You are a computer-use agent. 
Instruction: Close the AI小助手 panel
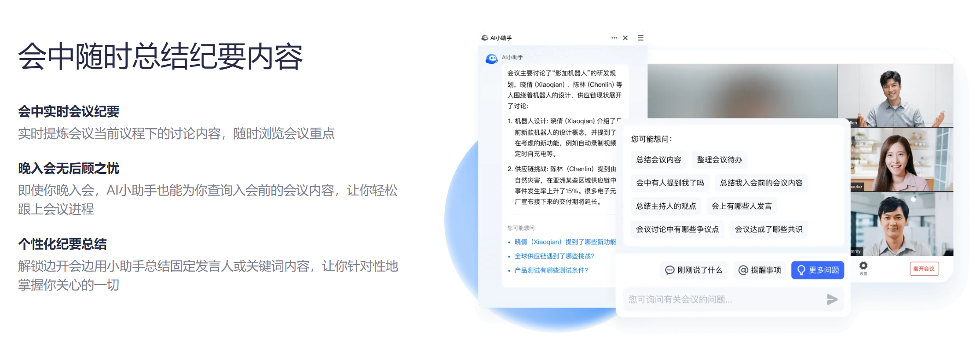[625, 38]
